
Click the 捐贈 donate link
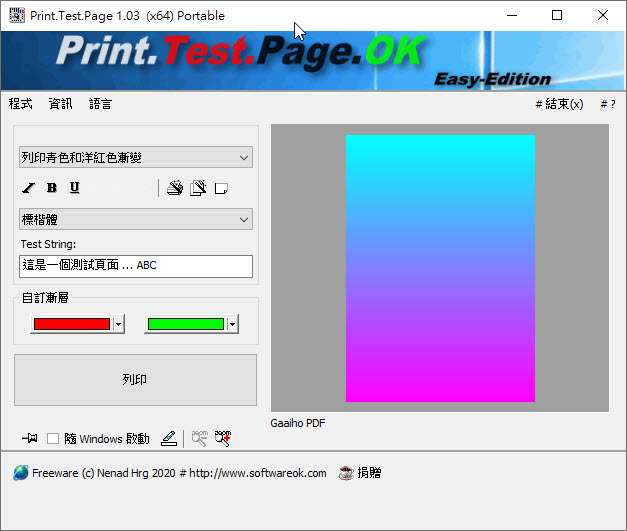(x=369, y=473)
